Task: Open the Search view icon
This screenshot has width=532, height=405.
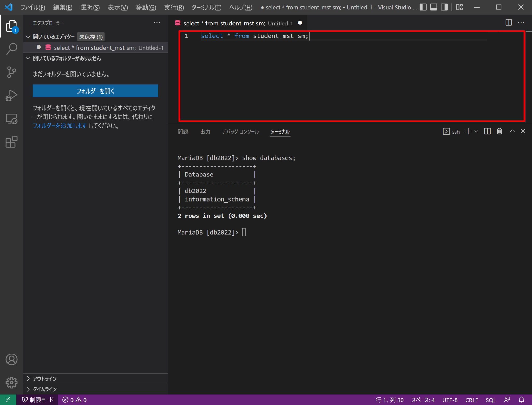Action: click(x=11, y=49)
